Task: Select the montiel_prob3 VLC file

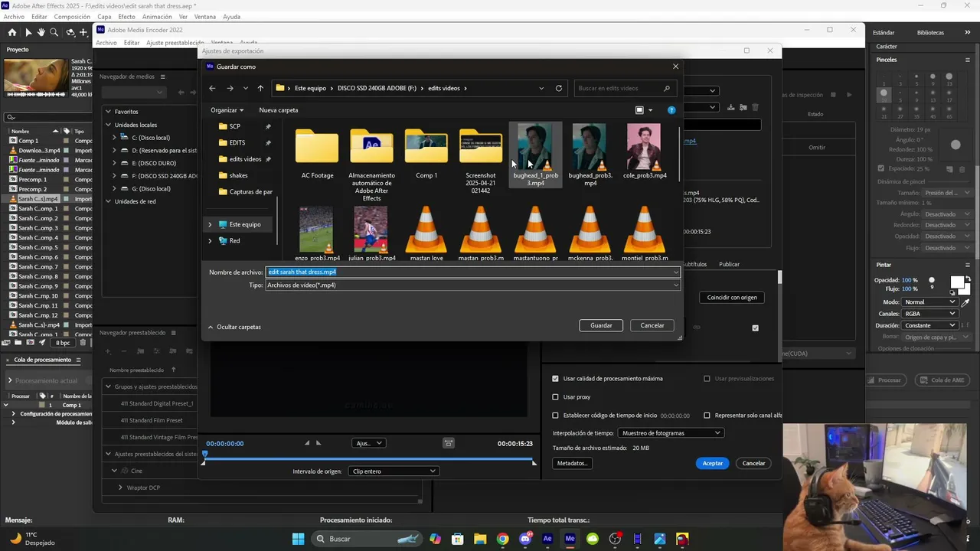Action: click(x=645, y=234)
